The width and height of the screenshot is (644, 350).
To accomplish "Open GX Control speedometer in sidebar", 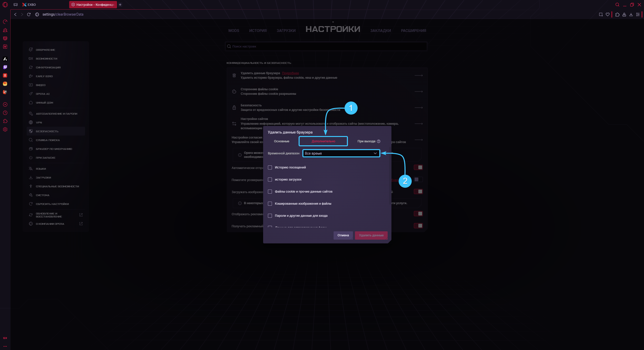I will [5, 22].
